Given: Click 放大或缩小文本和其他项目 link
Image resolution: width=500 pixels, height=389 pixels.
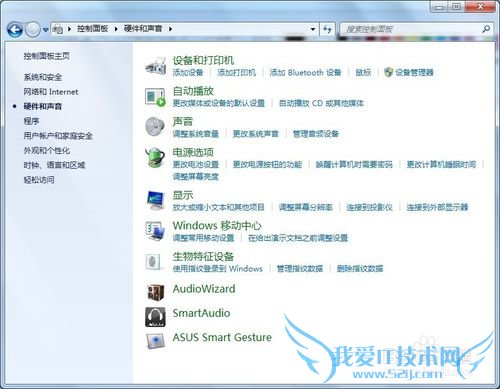Looking at the screenshot, I should click(219, 207).
